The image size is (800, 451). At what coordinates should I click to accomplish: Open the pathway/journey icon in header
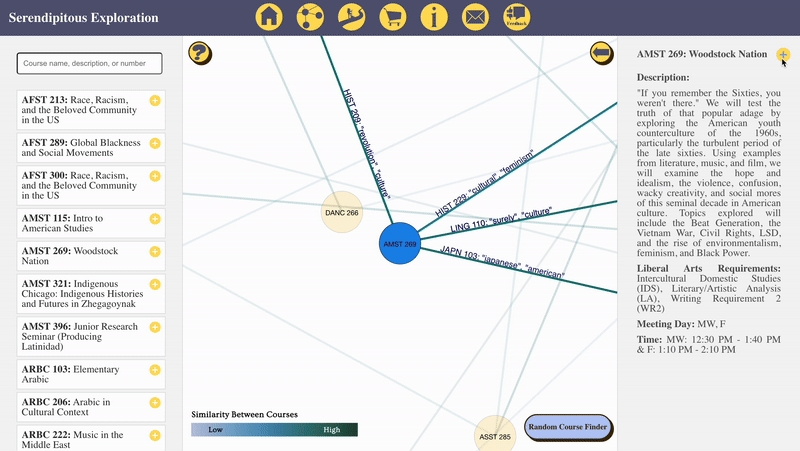click(352, 17)
